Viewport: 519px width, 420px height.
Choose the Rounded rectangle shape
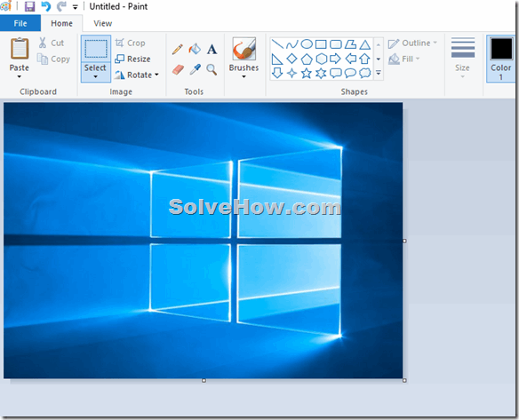point(336,44)
